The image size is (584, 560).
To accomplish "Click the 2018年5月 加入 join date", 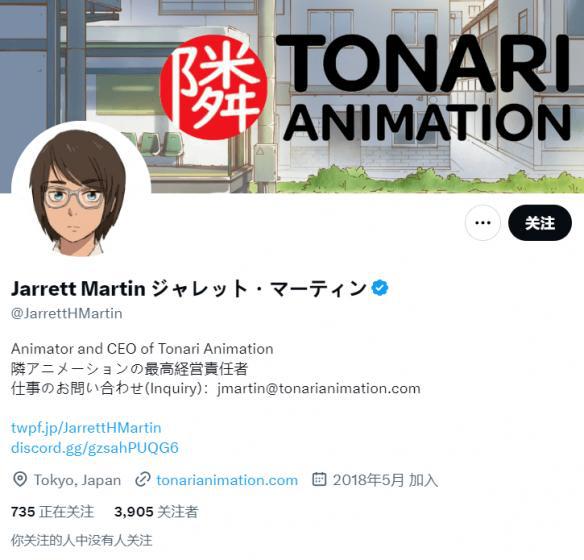I will click(x=385, y=480).
